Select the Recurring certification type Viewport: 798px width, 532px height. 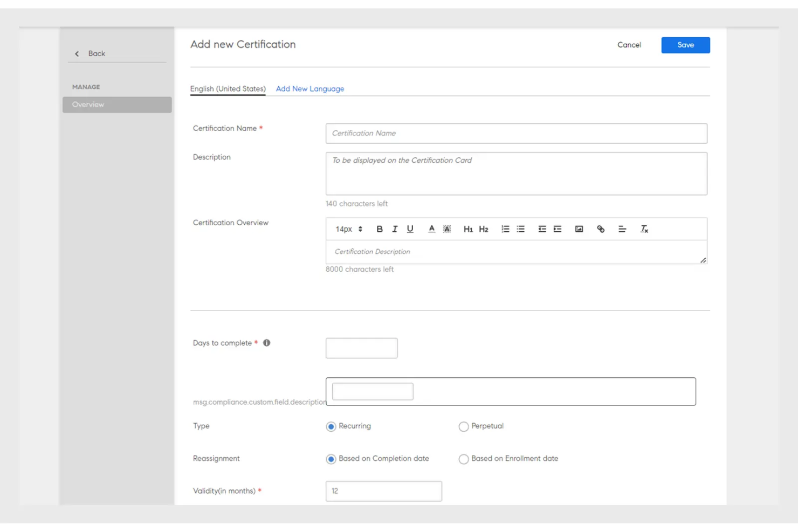tap(331, 426)
